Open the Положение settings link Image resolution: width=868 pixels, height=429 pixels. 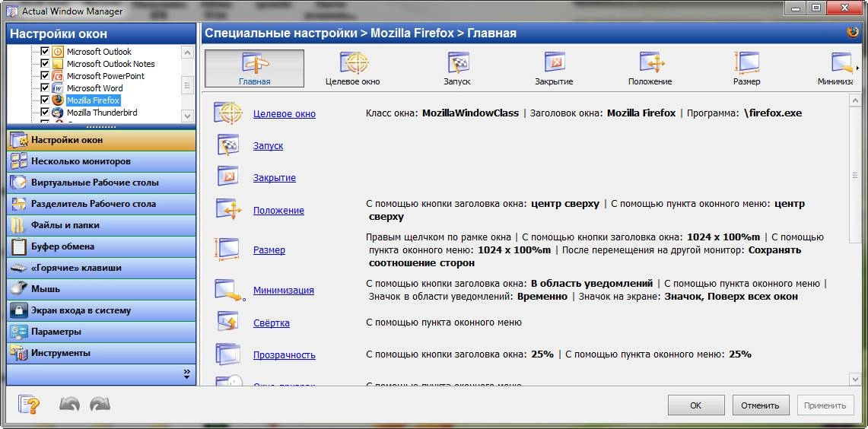click(x=278, y=211)
